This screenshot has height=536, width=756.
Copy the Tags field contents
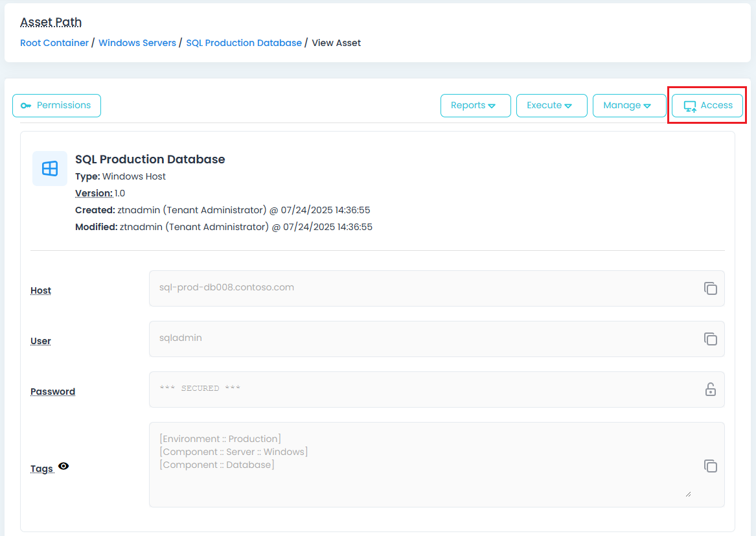coord(710,466)
